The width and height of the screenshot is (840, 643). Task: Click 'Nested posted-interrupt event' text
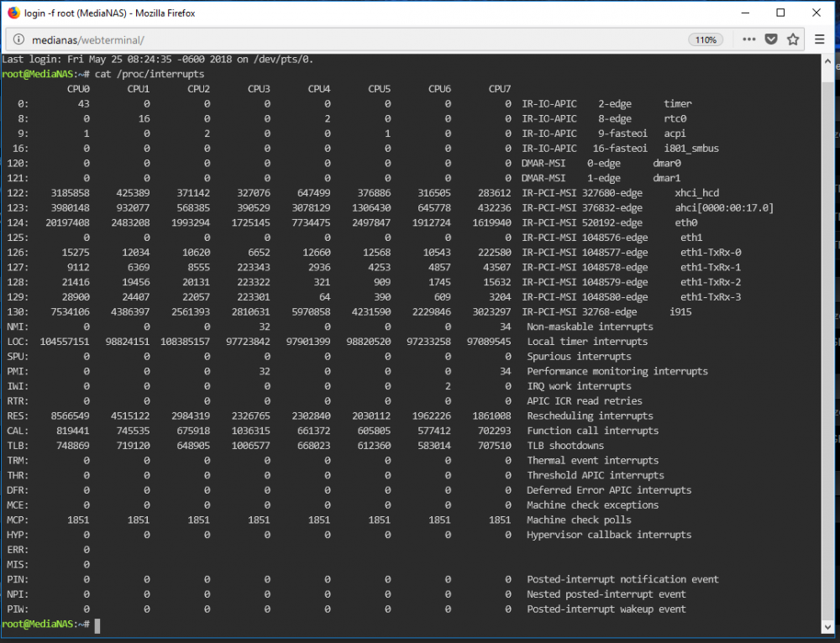pos(606,594)
